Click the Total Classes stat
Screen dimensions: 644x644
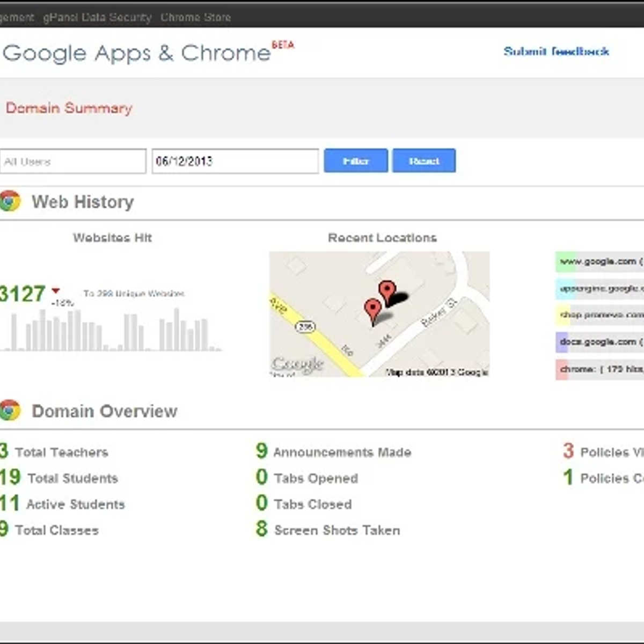click(49, 530)
